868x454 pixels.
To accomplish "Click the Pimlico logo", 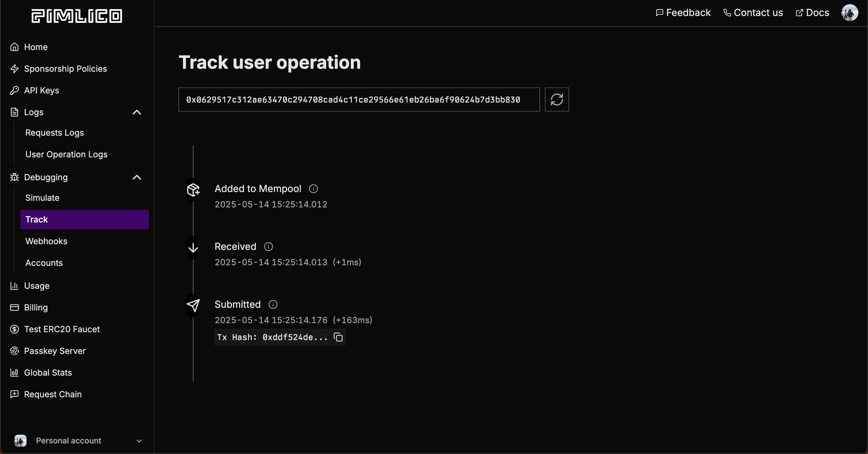I will pyautogui.click(x=77, y=16).
